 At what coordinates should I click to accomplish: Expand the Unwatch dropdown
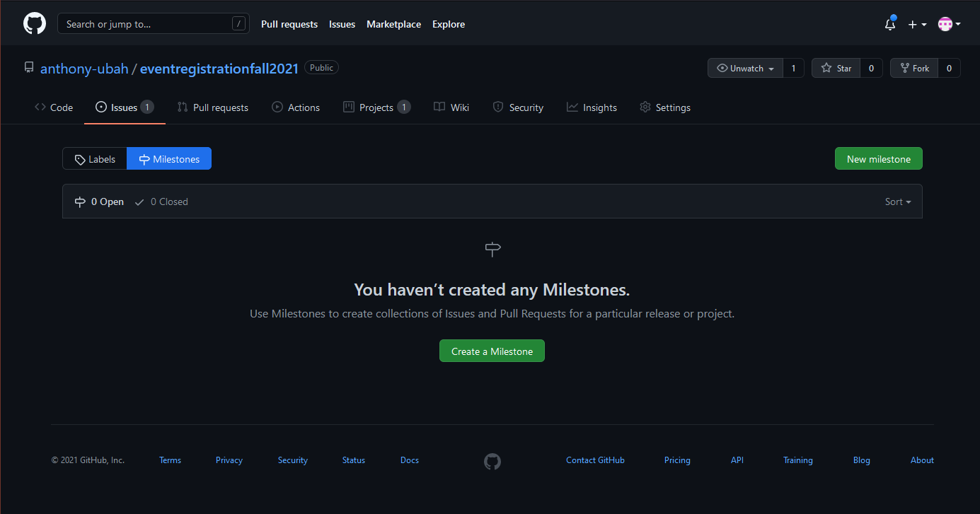745,69
